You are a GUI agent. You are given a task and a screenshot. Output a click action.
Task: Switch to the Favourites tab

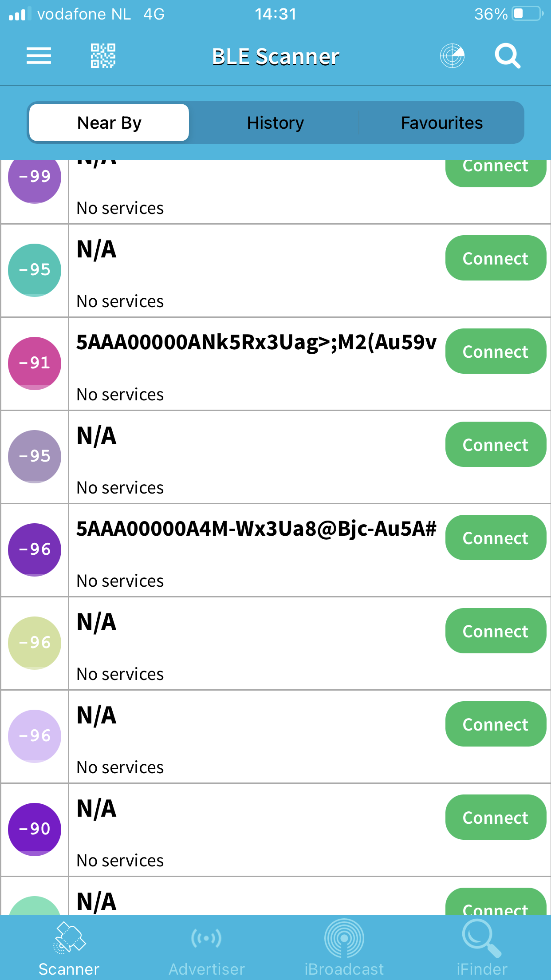tap(441, 122)
